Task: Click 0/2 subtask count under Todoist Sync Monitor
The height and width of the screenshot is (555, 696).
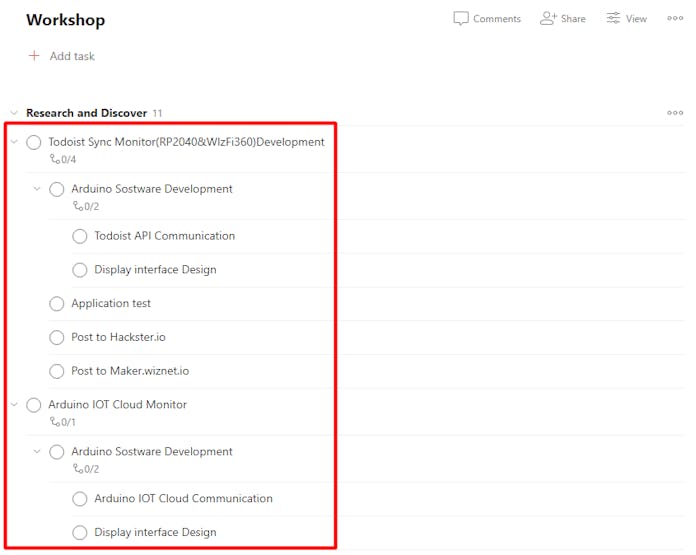Action: pos(86,206)
